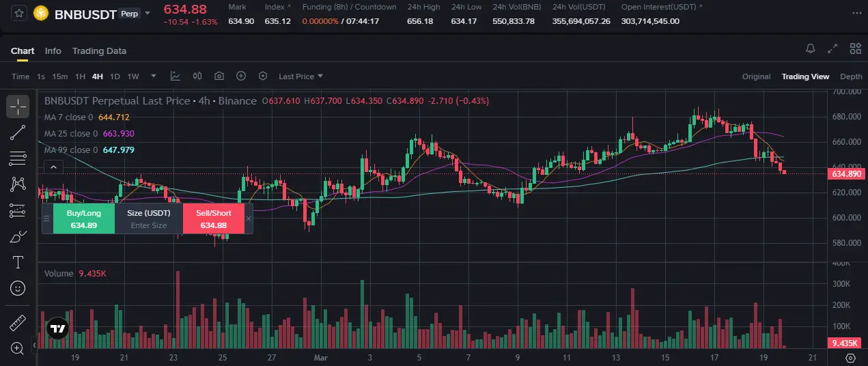Expand chart to fullscreen
Image resolution: width=868 pixels, height=366 pixels.
coord(832,48)
